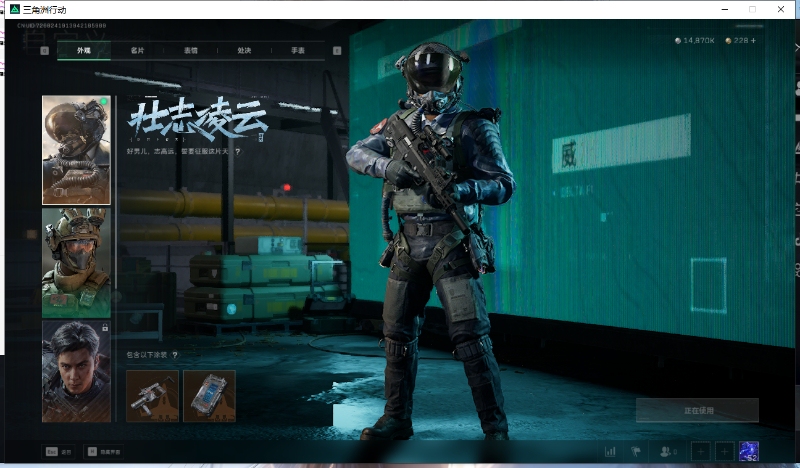Click the first empty squad slot plus
This screenshot has height=468, width=800.
(701, 452)
